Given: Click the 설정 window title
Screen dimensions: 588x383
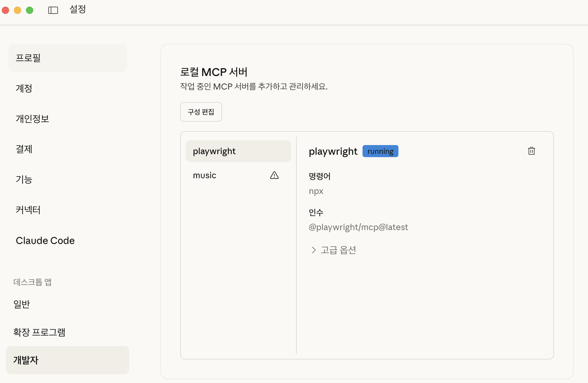Looking at the screenshot, I should coord(78,9).
